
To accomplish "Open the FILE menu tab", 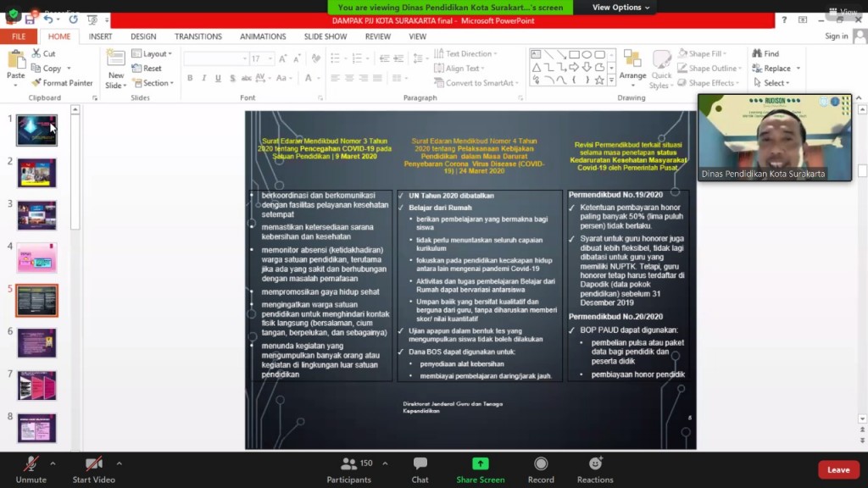I will pos(19,36).
